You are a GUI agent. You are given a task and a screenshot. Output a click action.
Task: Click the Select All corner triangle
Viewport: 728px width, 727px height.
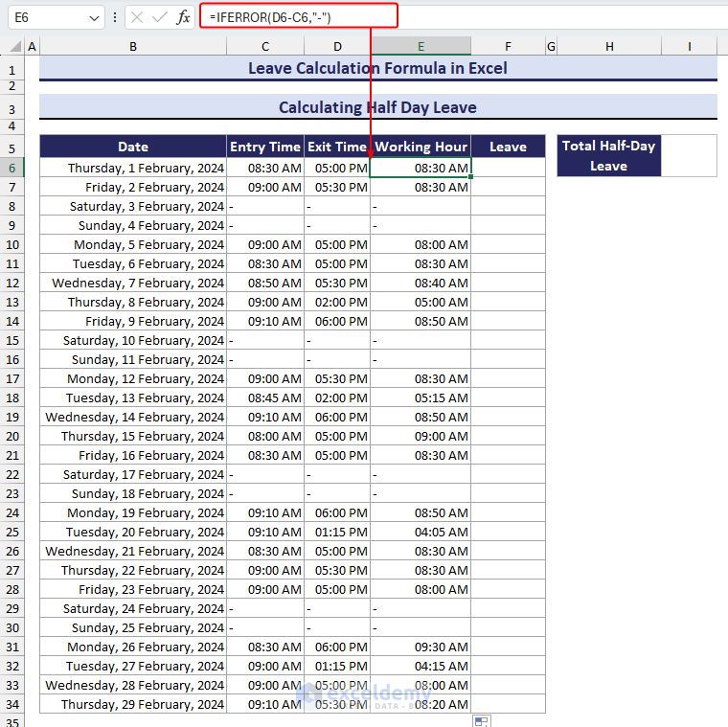point(15,46)
